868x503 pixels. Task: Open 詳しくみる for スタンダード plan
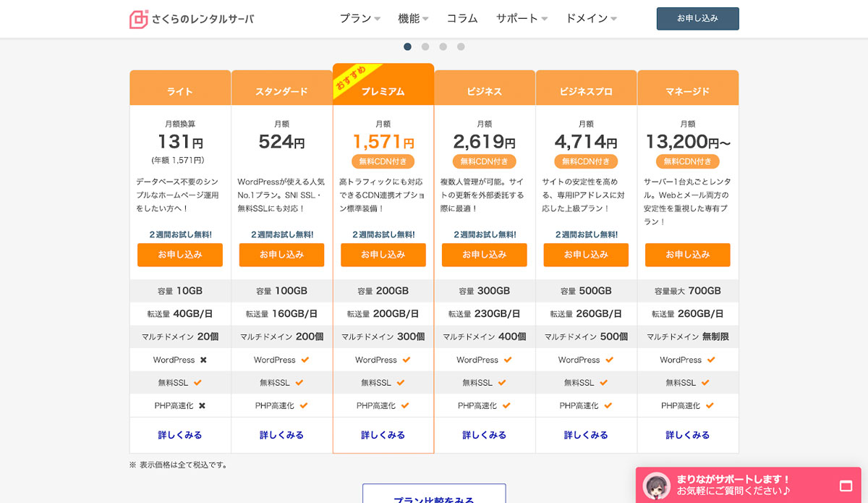[281, 435]
